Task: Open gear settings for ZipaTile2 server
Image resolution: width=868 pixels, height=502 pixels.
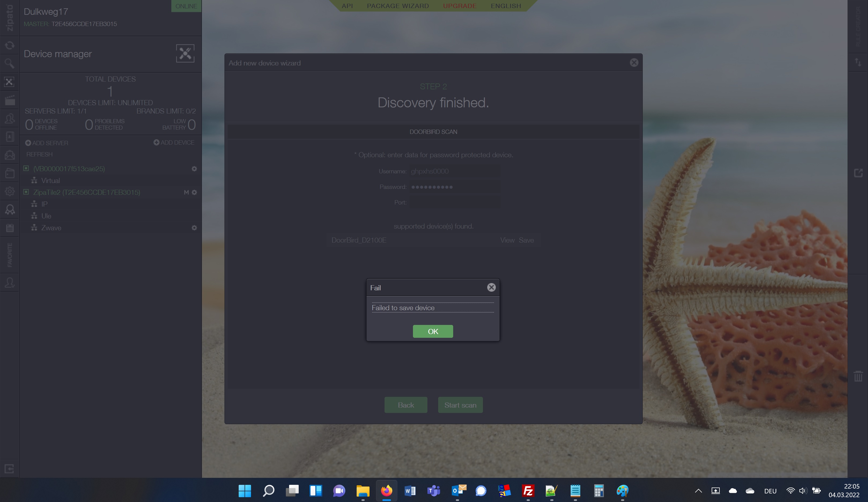Action: tap(194, 192)
